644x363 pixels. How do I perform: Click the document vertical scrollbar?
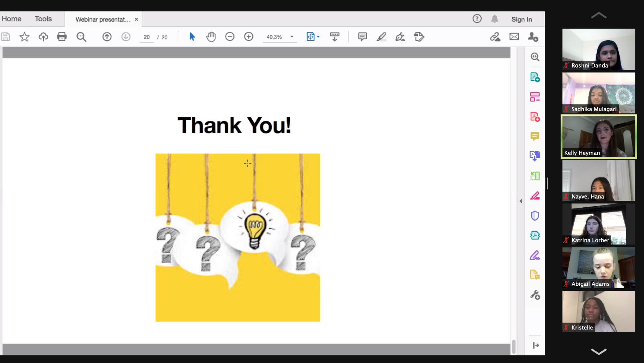(514, 347)
